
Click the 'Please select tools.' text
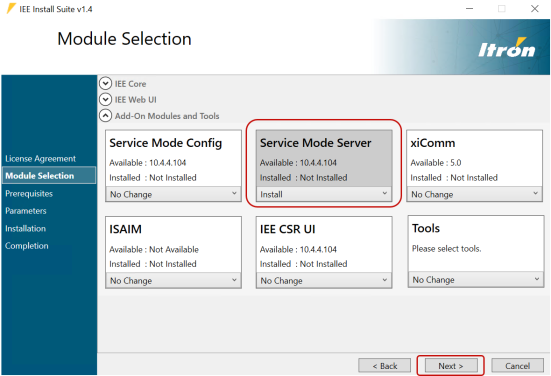click(x=447, y=249)
